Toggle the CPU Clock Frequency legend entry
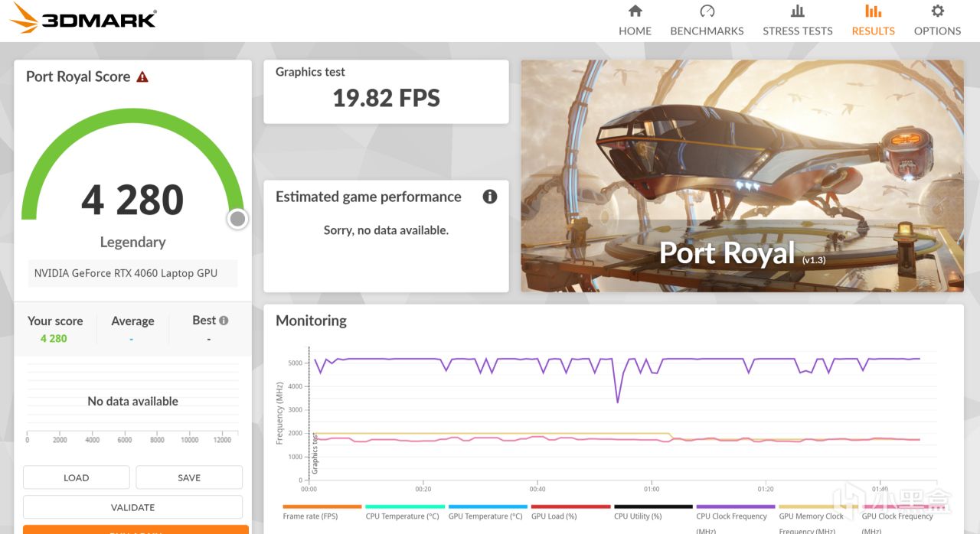Image resolution: width=980 pixels, height=534 pixels. (x=735, y=518)
